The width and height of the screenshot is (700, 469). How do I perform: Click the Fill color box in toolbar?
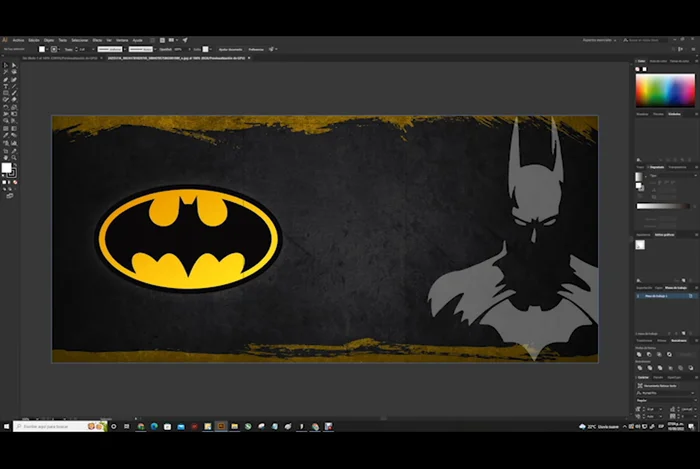6,168
